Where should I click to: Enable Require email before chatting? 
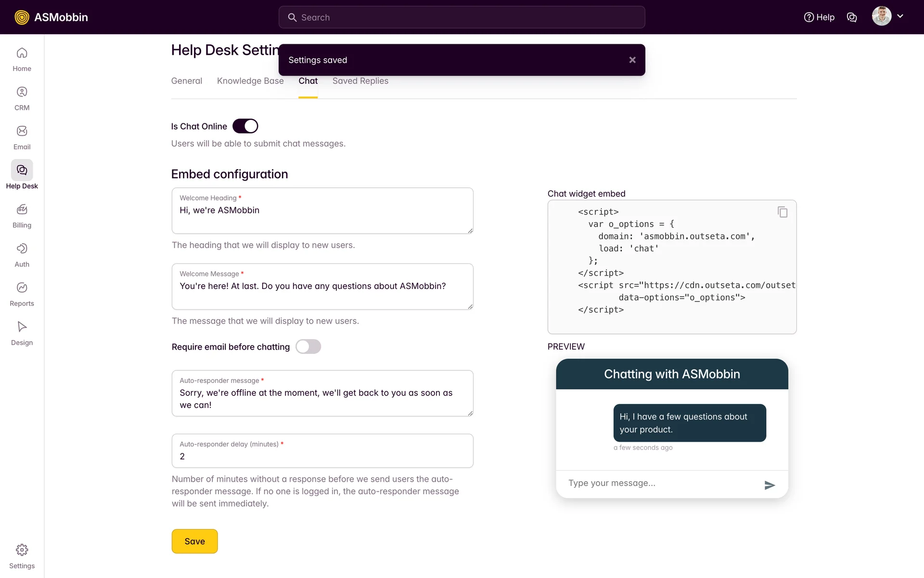[308, 347]
